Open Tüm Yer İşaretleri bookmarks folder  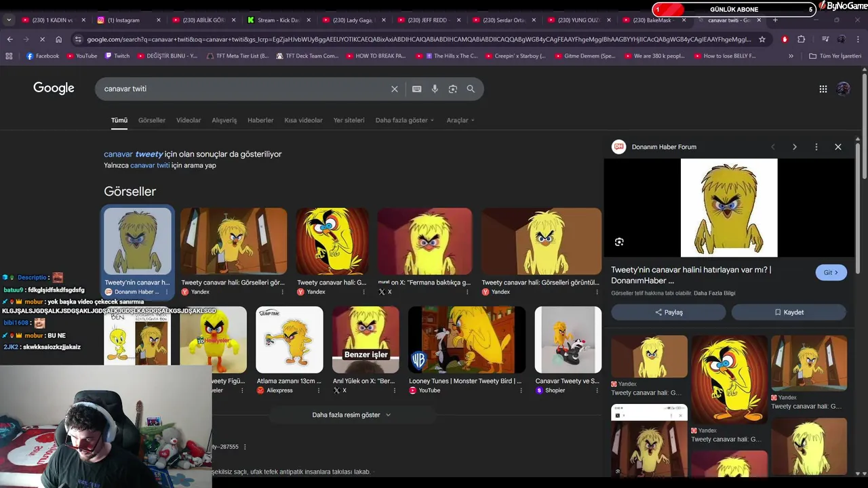(x=835, y=56)
